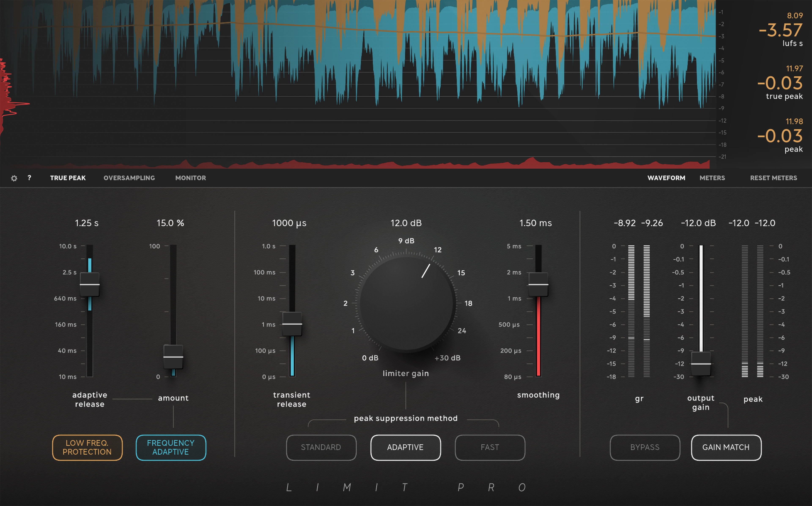Image resolution: width=812 pixels, height=506 pixels.
Task: Click the 1.25 s adaptive release value
Action: [x=87, y=223]
